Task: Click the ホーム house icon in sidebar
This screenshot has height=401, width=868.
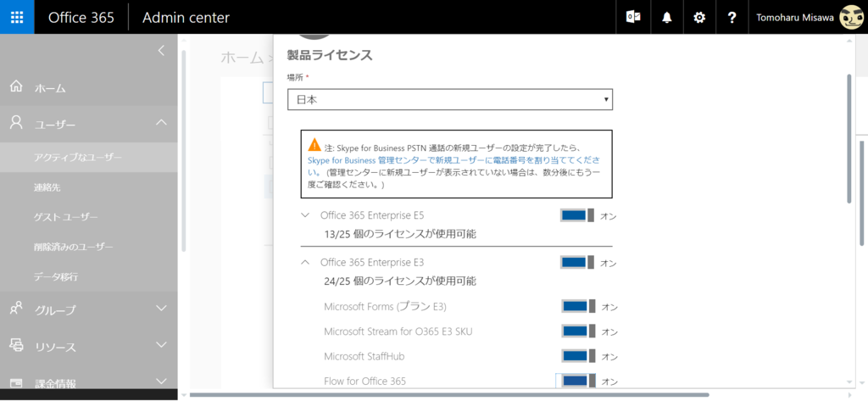Action: [17, 86]
